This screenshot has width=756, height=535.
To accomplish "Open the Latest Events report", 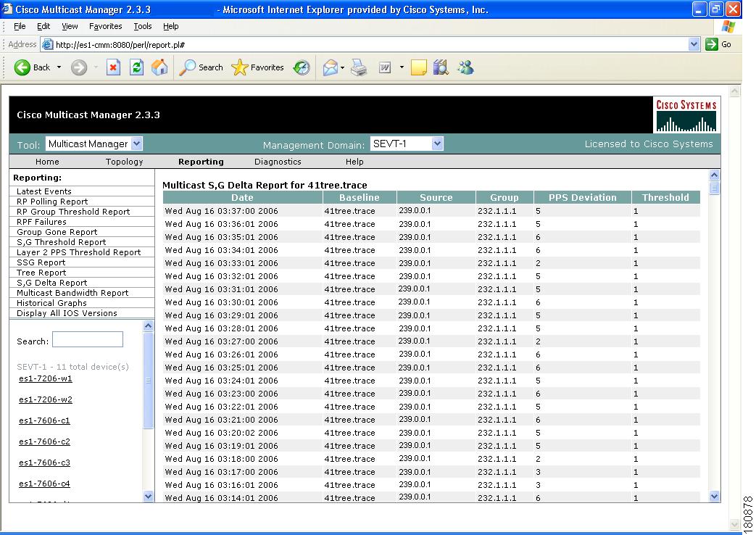I will tap(44, 191).
